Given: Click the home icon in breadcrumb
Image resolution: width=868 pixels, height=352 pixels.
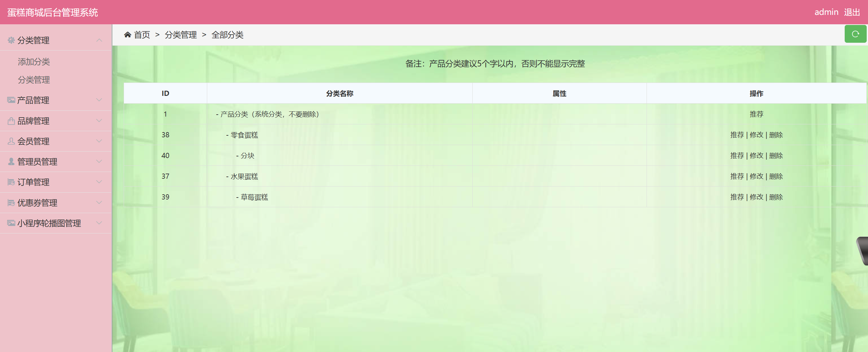Looking at the screenshot, I should [x=127, y=35].
